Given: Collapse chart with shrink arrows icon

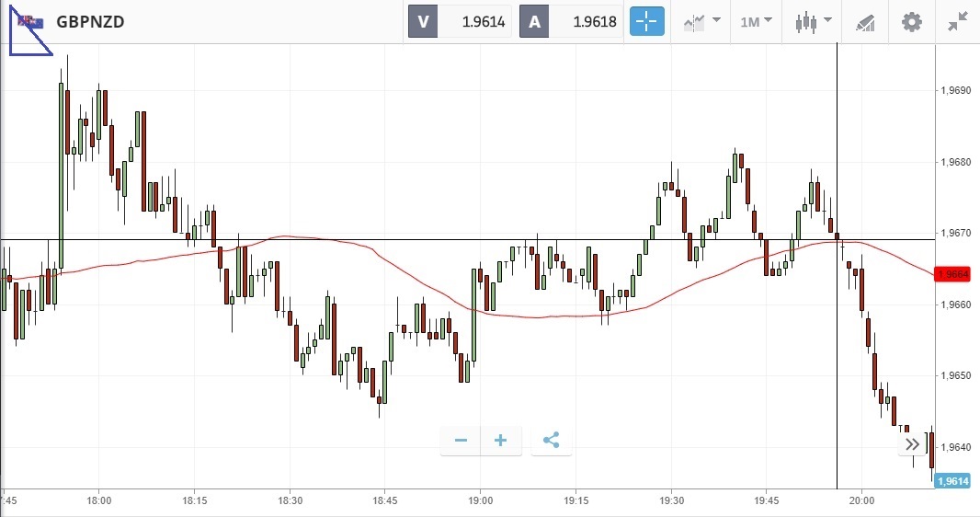Looking at the screenshot, I should (x=958, y=21).
